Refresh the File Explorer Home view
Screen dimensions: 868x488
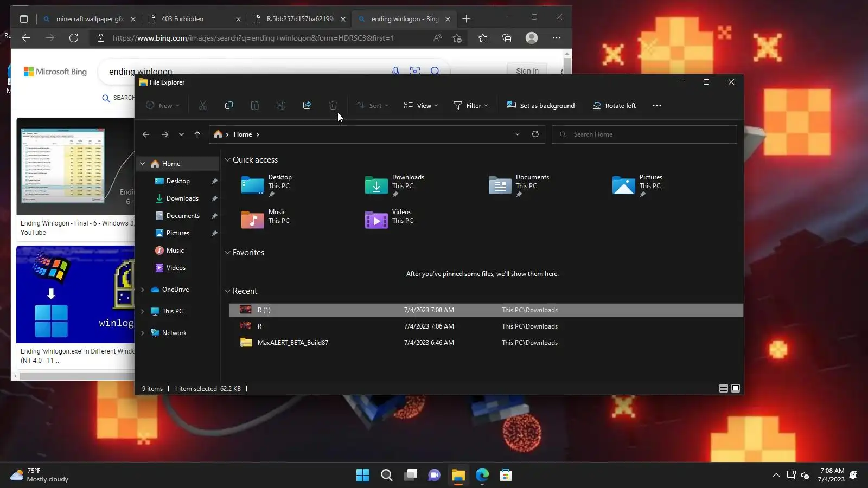coord(535,134)
